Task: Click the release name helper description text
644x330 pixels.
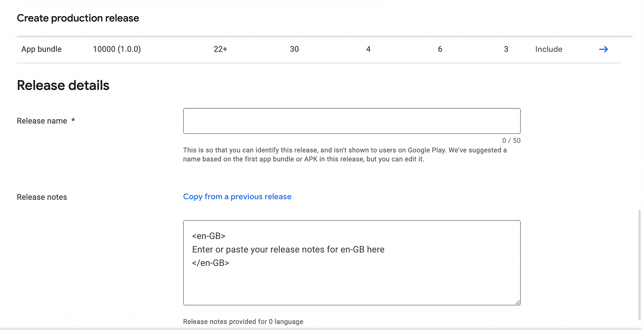Action: (345, 155)
